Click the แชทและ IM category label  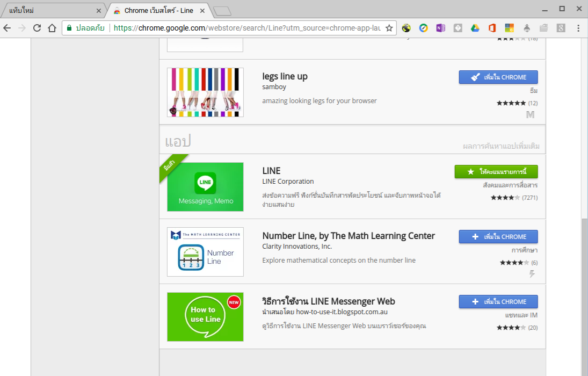521,315
